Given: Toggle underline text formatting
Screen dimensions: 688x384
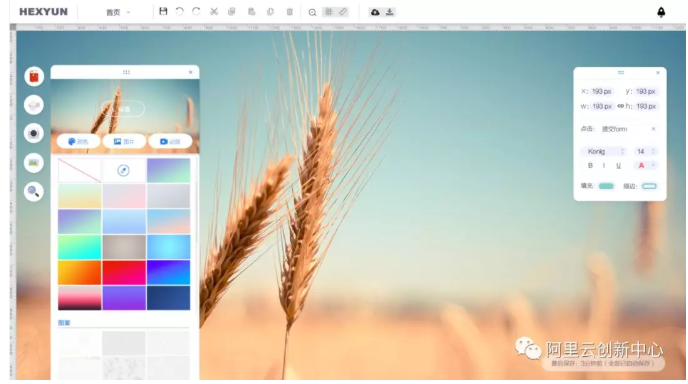Looking at the screenshot, I should tap(618, 165).
